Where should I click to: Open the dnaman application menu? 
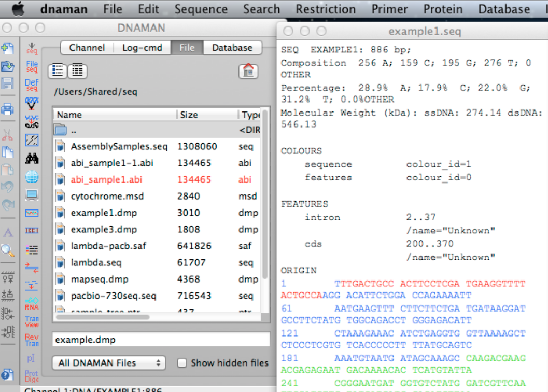coord(64,9)
